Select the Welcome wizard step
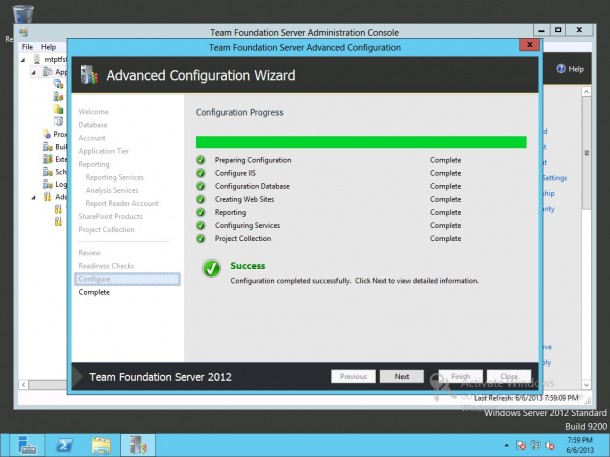This screenshot has width=610, height=457. tap(93, 112)
